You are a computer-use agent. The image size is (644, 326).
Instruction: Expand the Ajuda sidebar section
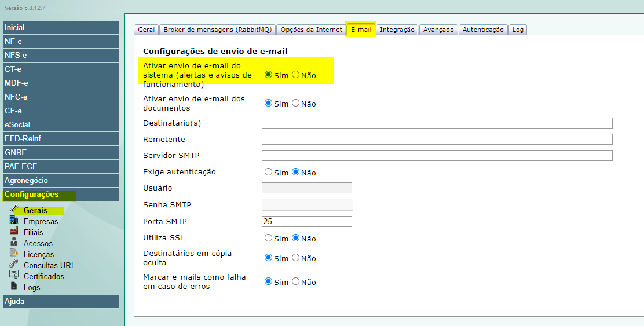click(61, 301)
